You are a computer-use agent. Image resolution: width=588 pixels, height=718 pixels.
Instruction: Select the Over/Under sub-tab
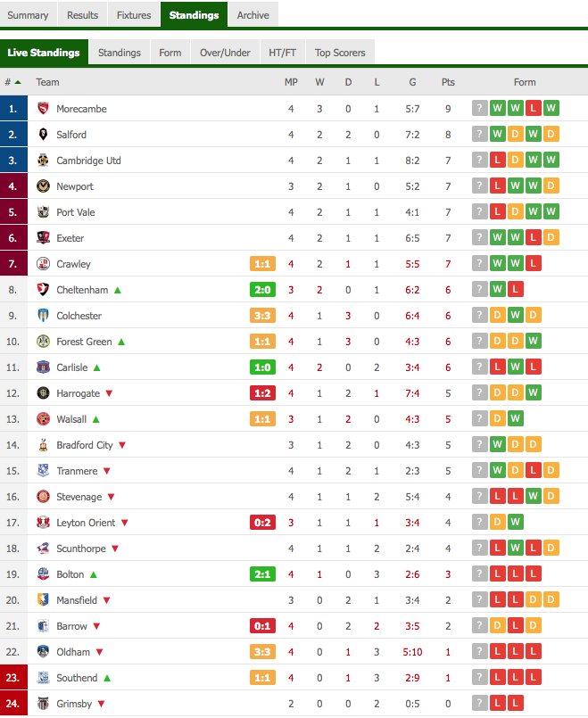(x=225, y=53)
